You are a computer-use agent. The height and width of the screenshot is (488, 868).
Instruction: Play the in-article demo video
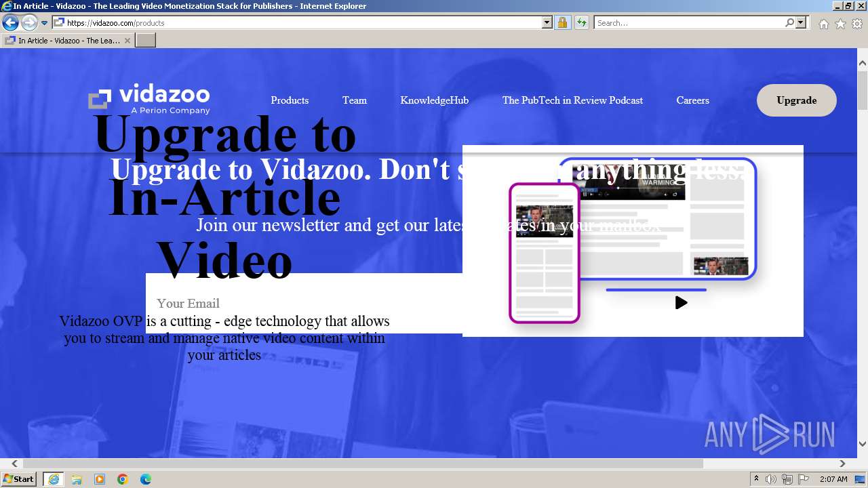click(682, 303)
